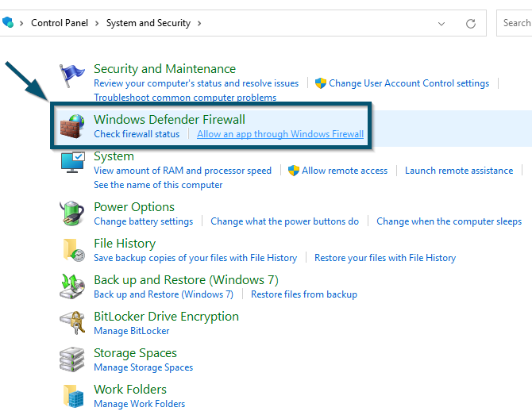Click the Search Control Panel field
The height and width of the screenshot is (419, 532).
click(x=514, y=23)
